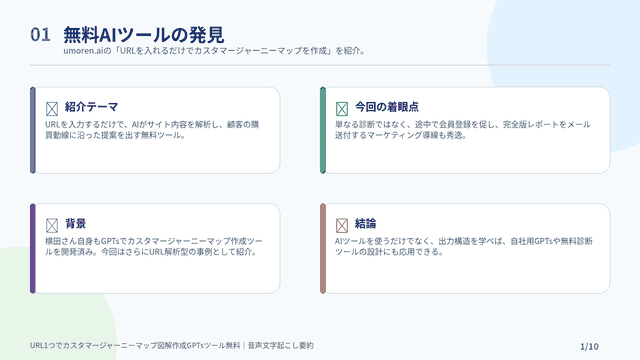Select the 背景 card heading
Image resolution: width=640 pixels, height=360 pixels.
[76, 224]
